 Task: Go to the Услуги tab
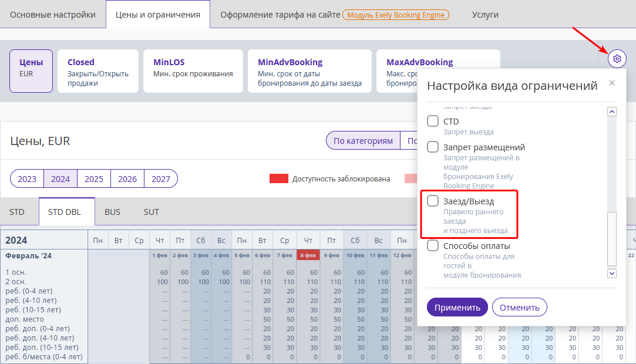(x=485, y=15)
